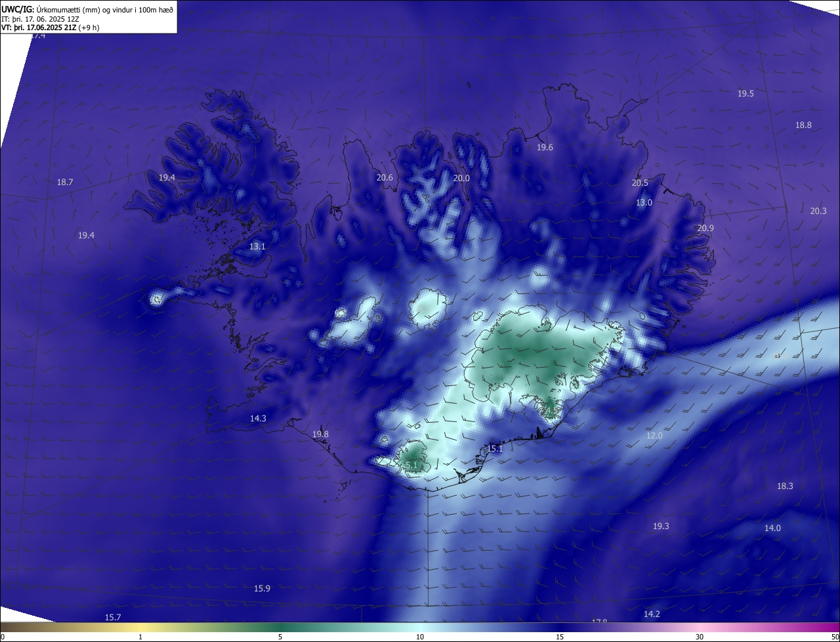Click the 14.3 value label
The image size is (840, 642).
(258, 419)
